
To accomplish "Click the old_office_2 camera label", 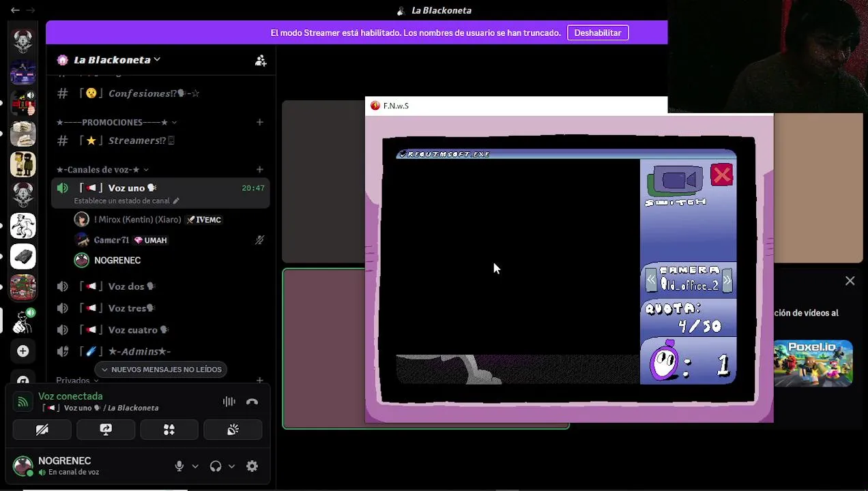I will 689,286.
